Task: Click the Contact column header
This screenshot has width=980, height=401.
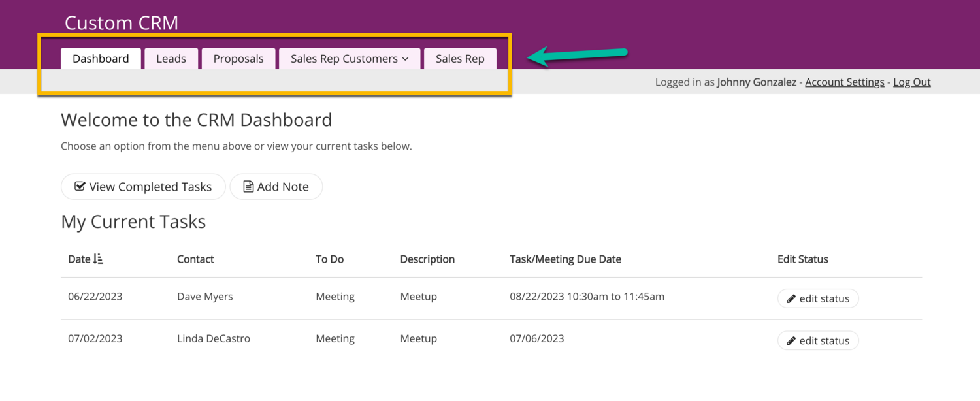Action: (195, 259)
